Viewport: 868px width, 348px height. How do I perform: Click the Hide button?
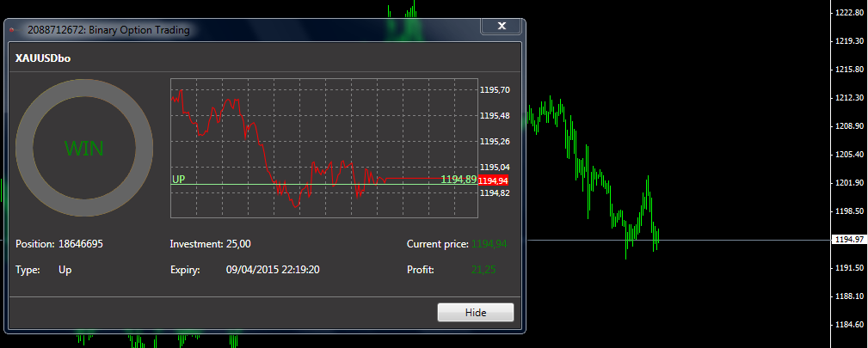(476, 313)
